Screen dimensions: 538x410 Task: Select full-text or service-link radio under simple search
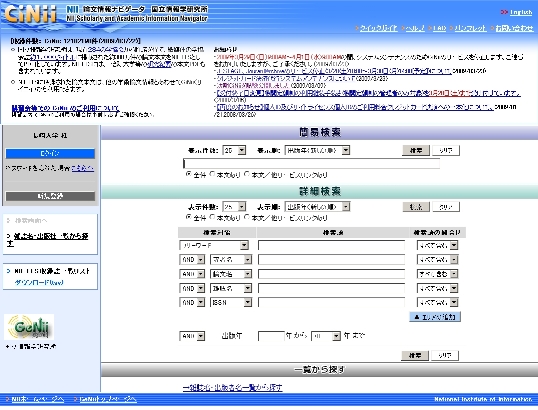[247, 174]
